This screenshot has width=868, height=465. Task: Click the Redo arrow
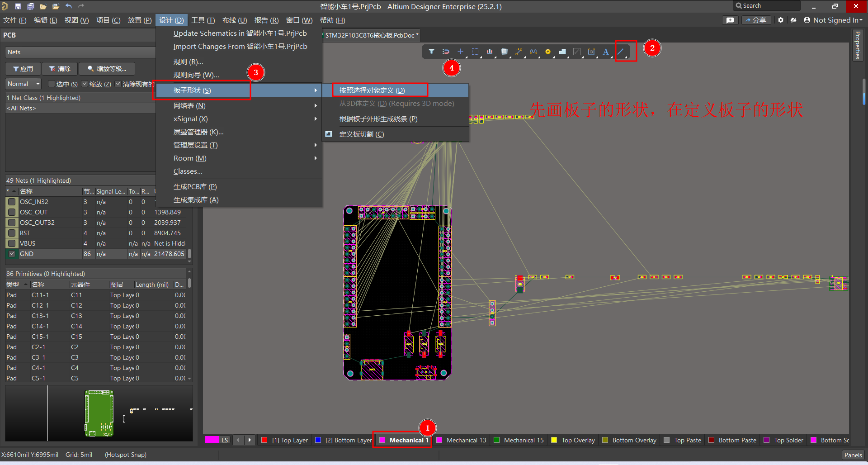pyautogui.click(x=81, y=6)
